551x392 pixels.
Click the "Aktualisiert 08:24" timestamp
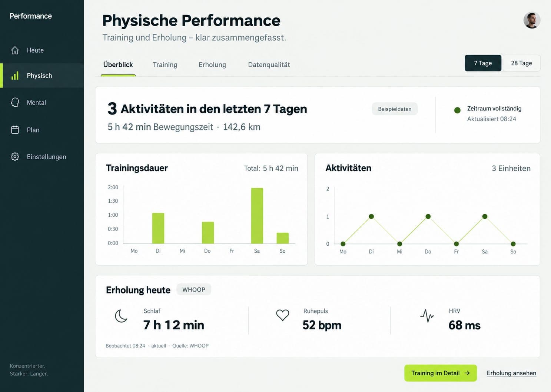(x=492, y=119)
